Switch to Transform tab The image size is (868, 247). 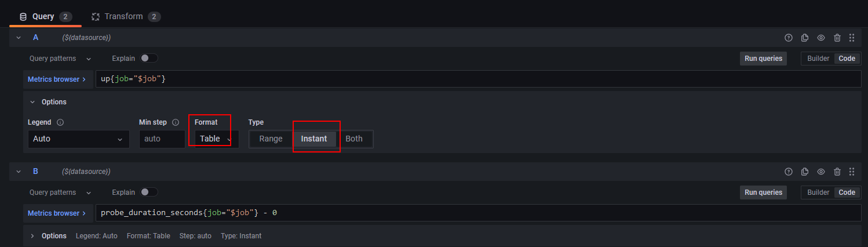(123, 16)
